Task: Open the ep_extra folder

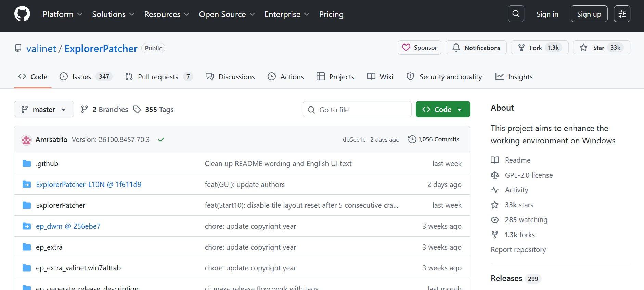Action: [x=49, y=247]
